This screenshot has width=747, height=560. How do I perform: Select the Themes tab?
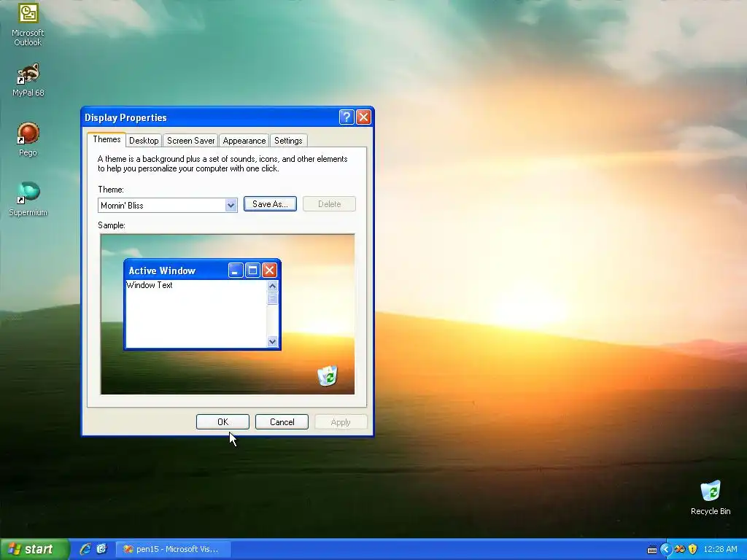click(x=107, y=139)
